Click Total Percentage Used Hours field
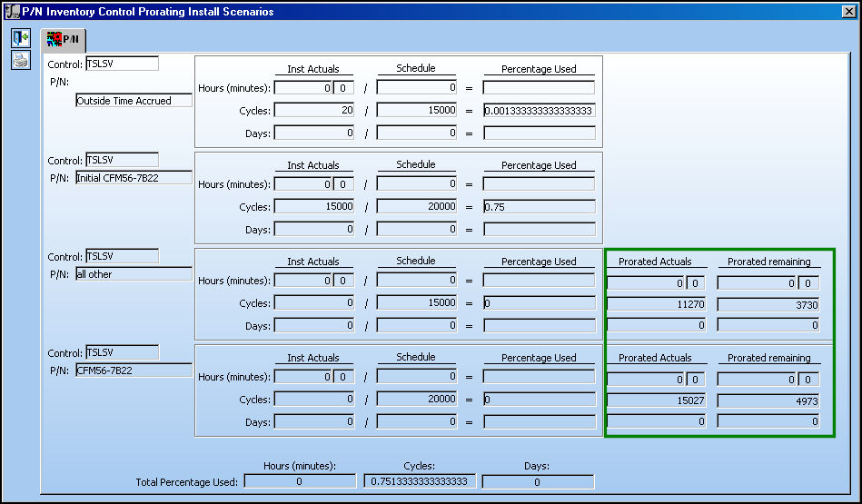862x504 pixels. click(x=300, y=481)
